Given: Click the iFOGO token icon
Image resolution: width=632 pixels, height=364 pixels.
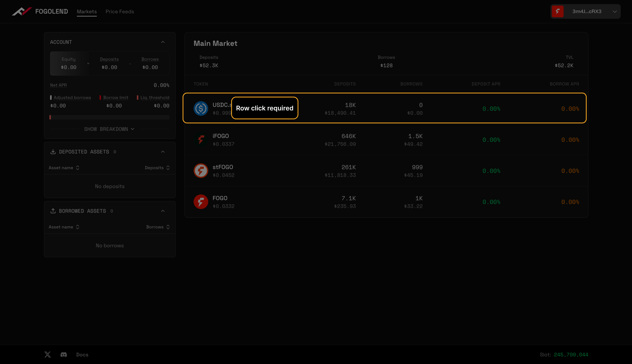Looking at the screenshot, I should [x=201, y=140].
